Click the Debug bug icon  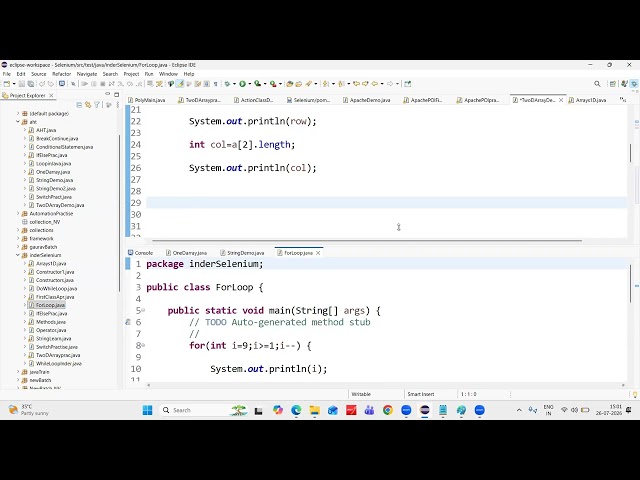(227, 84)
